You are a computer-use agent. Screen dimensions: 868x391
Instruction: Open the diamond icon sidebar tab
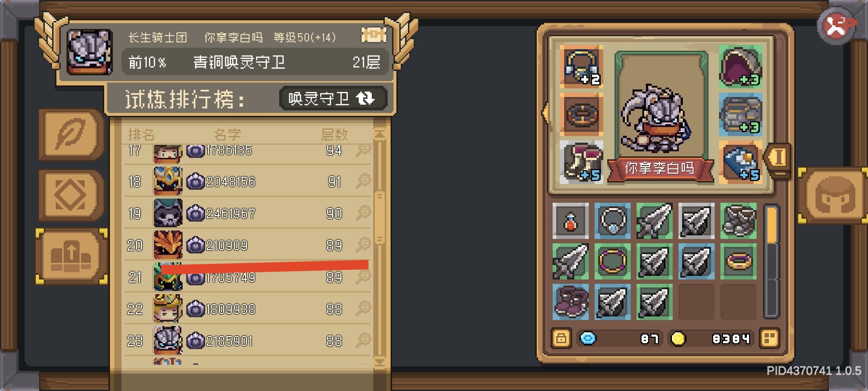[71, 195]
